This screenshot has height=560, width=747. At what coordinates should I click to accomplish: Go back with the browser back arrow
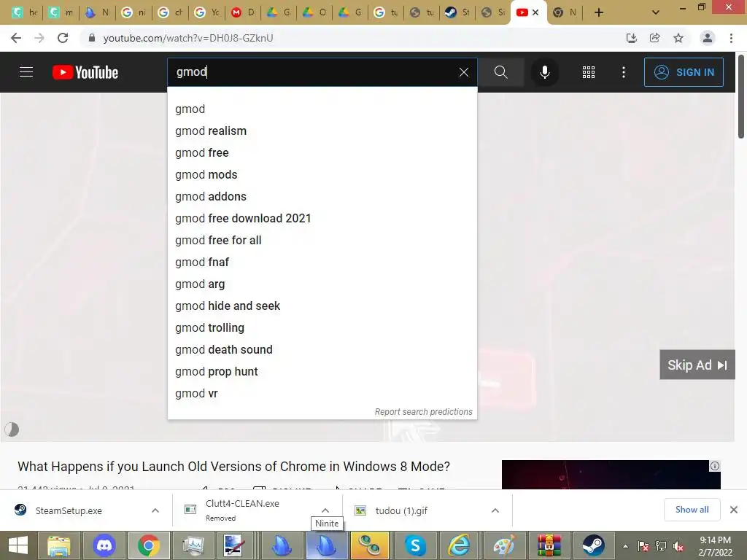pos(16,38)
